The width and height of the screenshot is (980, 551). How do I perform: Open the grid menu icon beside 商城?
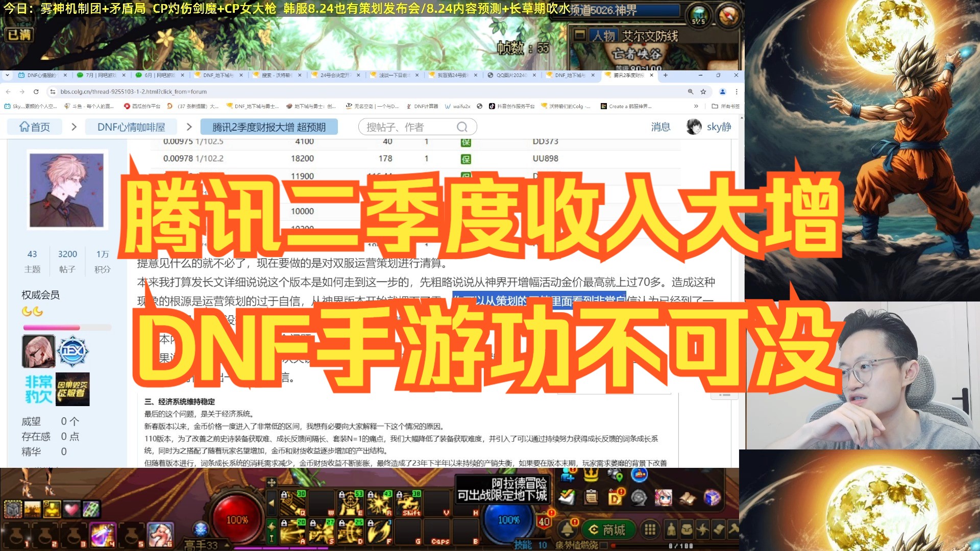(x=650, y=530)
